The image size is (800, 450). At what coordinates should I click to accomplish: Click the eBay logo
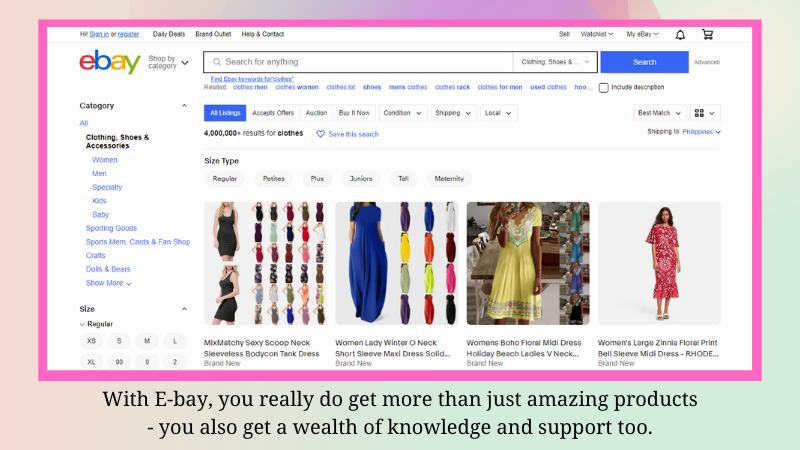point(110,62)
